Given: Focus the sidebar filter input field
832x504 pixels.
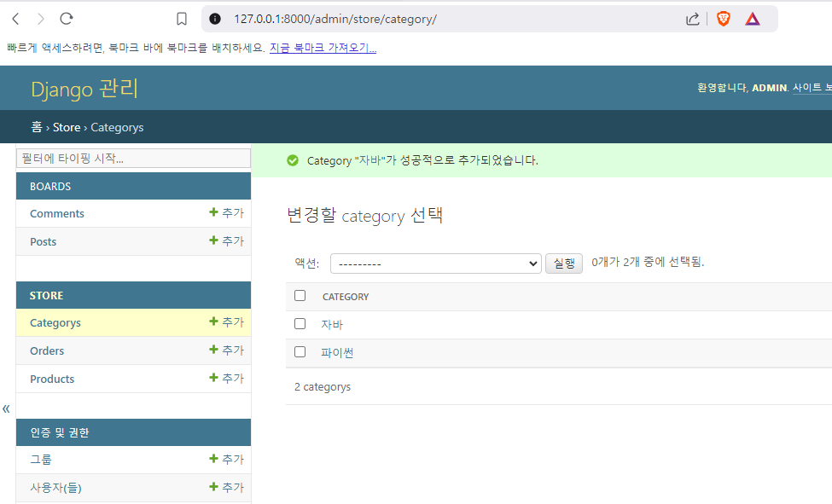Looking at the screenshot, I should (133, 158).
